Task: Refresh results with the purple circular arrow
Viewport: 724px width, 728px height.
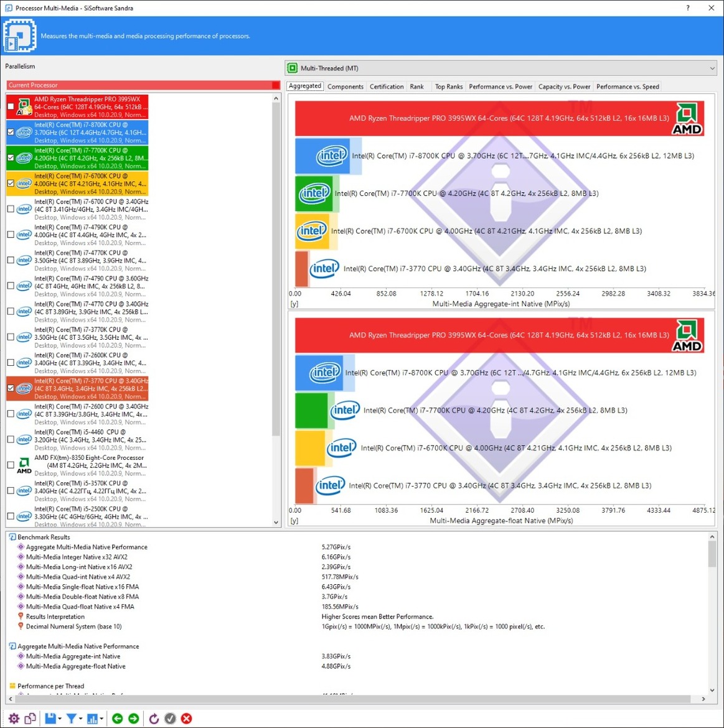Action: 154,718
